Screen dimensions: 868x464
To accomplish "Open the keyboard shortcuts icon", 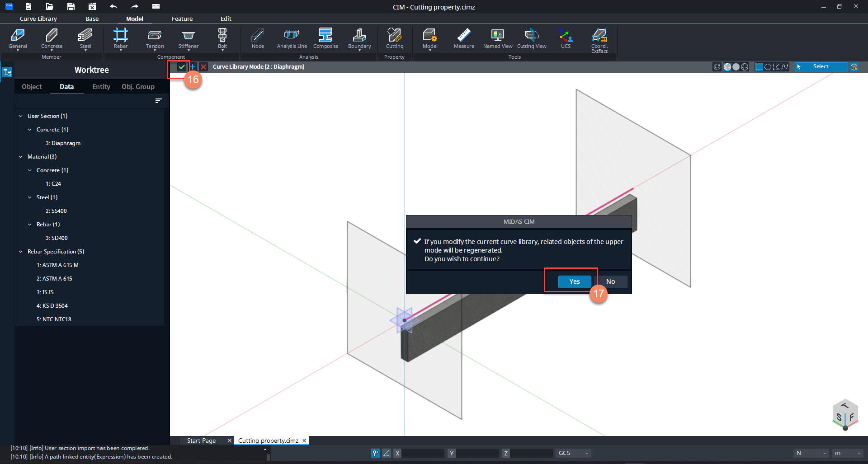I will (x=156, y=6).
